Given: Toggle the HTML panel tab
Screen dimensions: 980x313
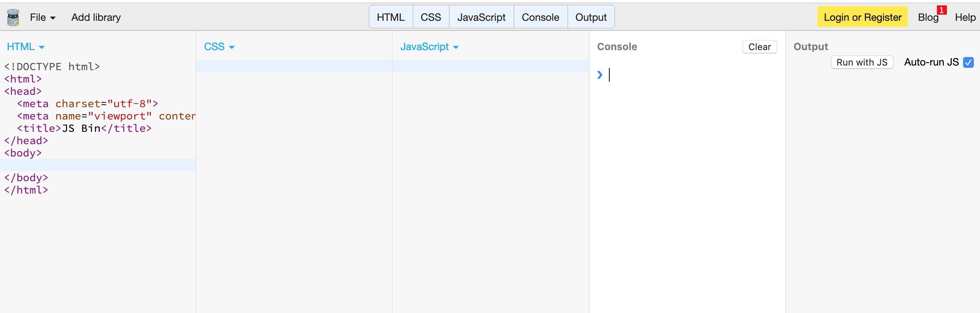Looking at the screenshot, I should [x=391, y=17].
